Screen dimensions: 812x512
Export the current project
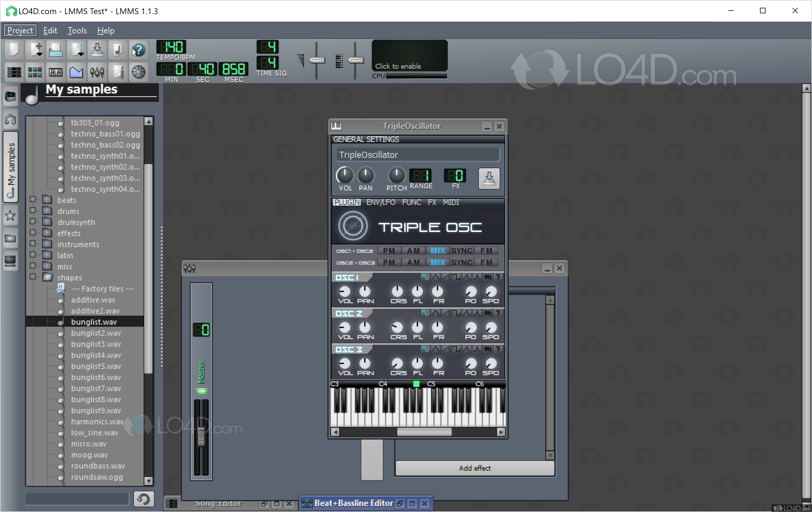coord(97,50)
